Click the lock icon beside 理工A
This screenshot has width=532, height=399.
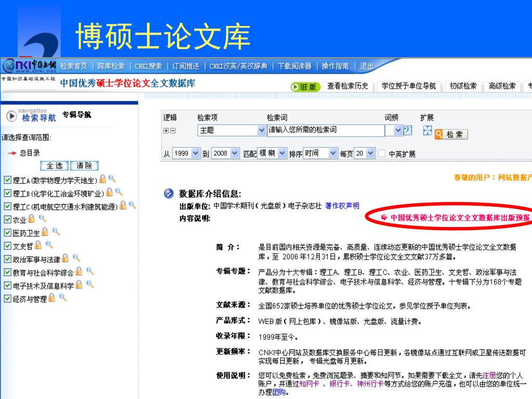tap(102, 179)
